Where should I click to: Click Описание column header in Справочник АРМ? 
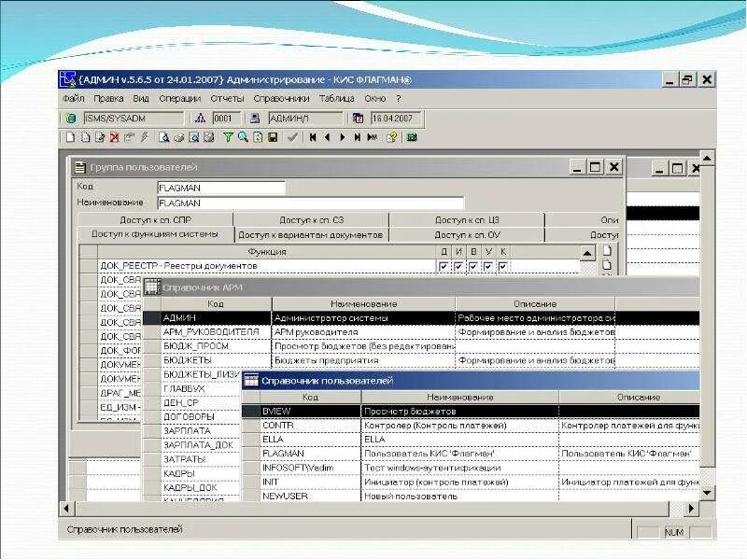535,304
